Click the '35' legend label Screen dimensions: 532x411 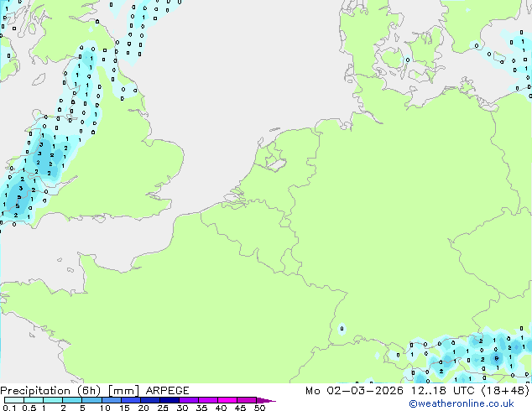tap(201, 408)
